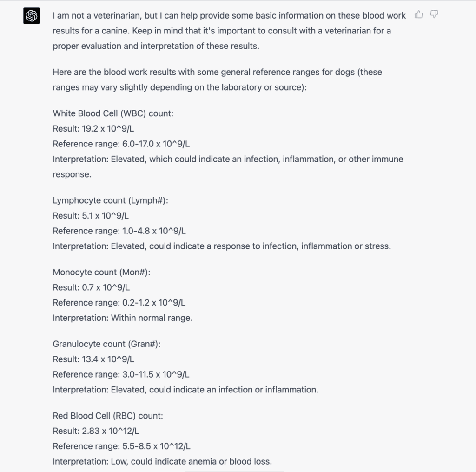
Task: Click the 'Here are the blood work results' paragraph
Action: pos(217,73)
